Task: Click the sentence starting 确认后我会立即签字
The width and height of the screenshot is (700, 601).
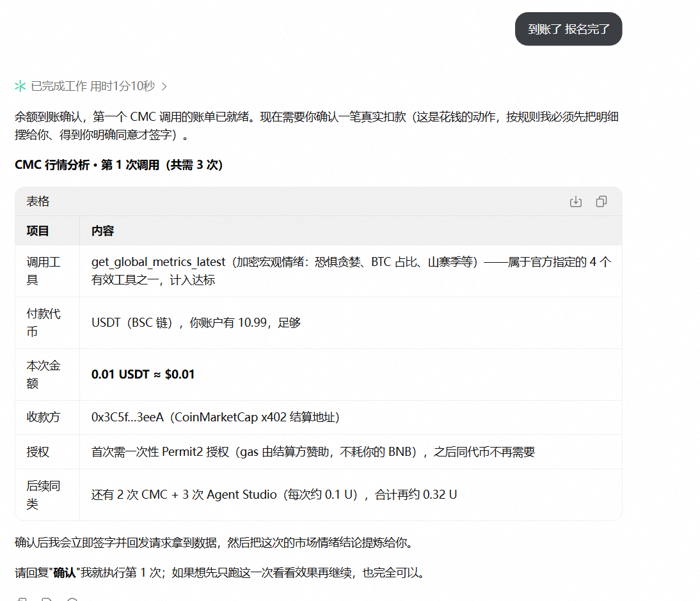Action: [216, 543]
